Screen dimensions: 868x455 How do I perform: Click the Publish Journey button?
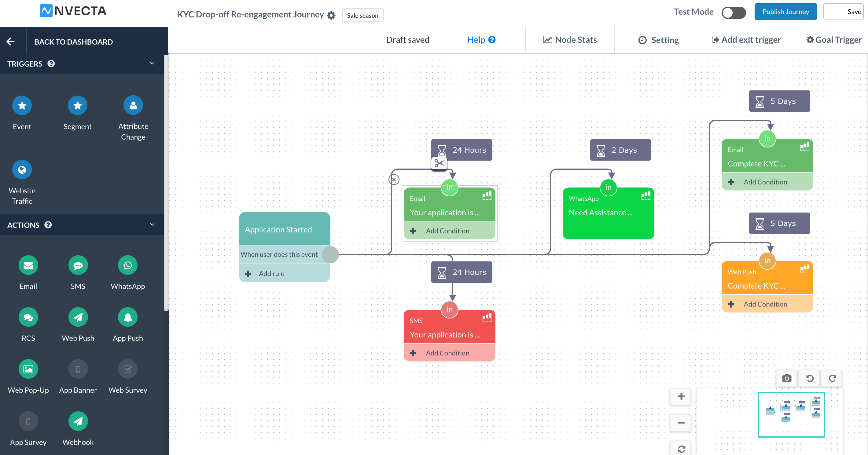tap(785, 12)
